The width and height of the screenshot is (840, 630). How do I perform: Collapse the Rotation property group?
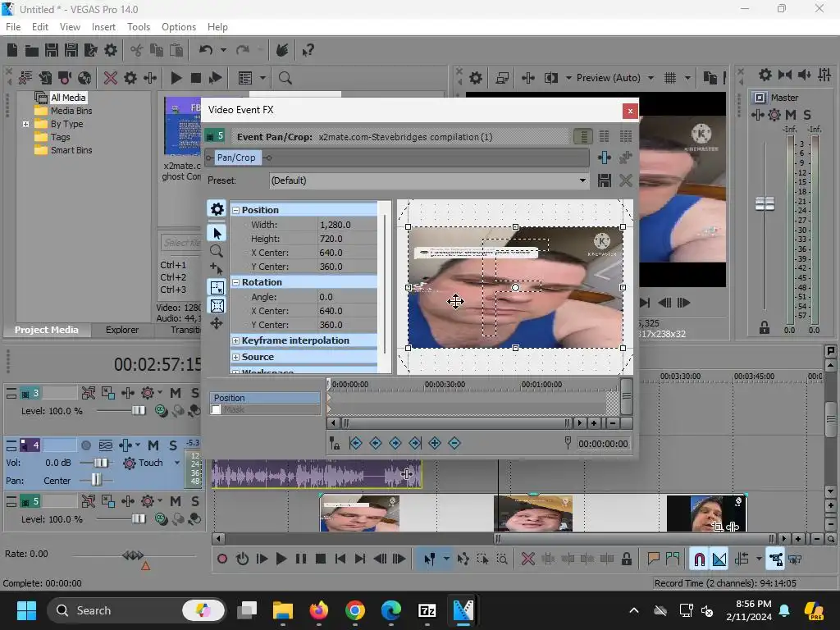(235, 282)
